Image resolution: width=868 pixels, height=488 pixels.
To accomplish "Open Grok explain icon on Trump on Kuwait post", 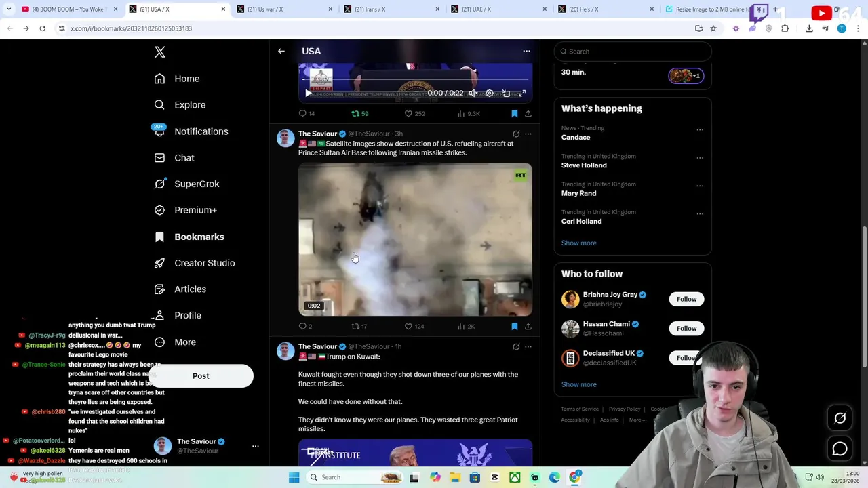I will pos(516,347).
